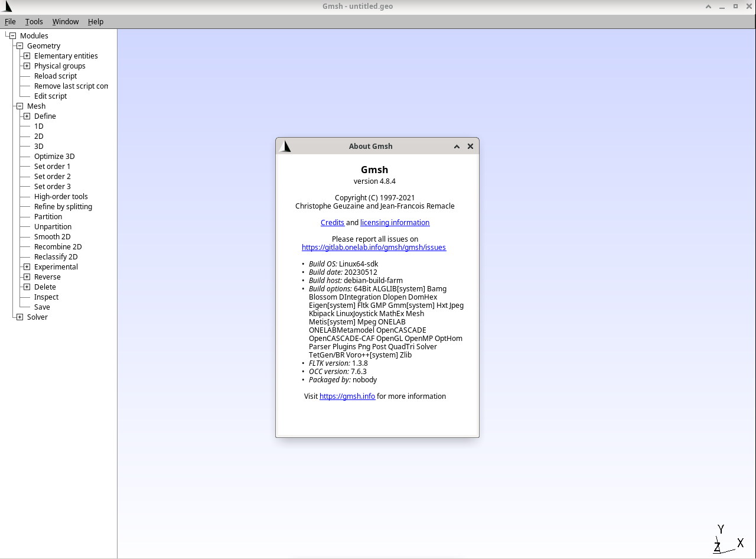
Task: Close the About Gmsh dialog
Action: pyautogui.click(x=470, y=147)
